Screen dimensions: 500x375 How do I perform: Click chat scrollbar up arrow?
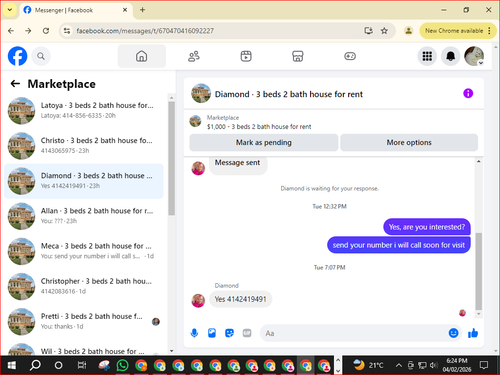click(x=479, y=161)
